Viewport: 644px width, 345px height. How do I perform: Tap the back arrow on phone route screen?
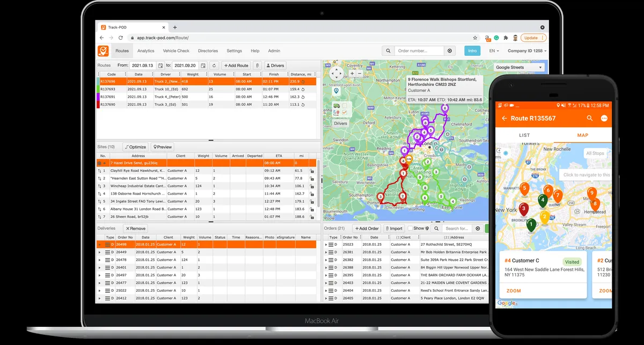504,118
